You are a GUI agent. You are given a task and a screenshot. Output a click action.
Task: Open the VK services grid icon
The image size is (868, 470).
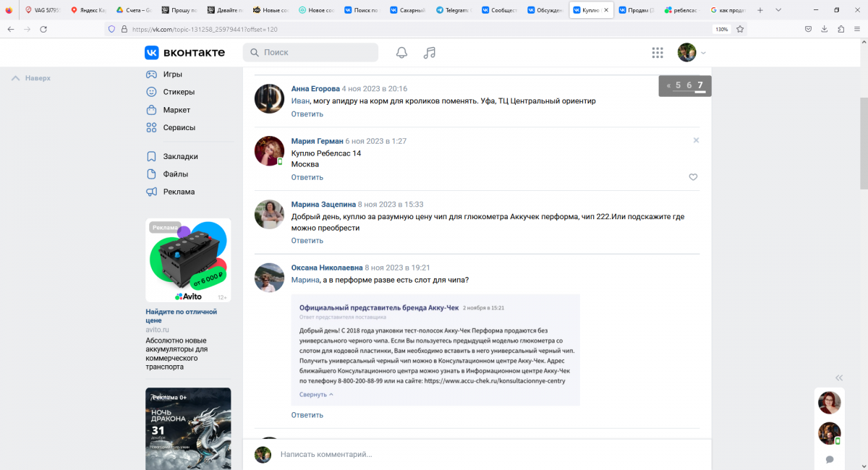pos(658,53)
